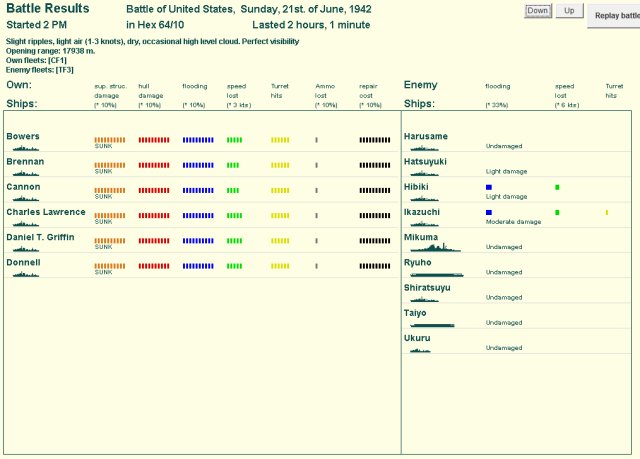Select the Ryuho carrier silhouette icon
This screenshot has width=640, height=459.
coord(437,273)
